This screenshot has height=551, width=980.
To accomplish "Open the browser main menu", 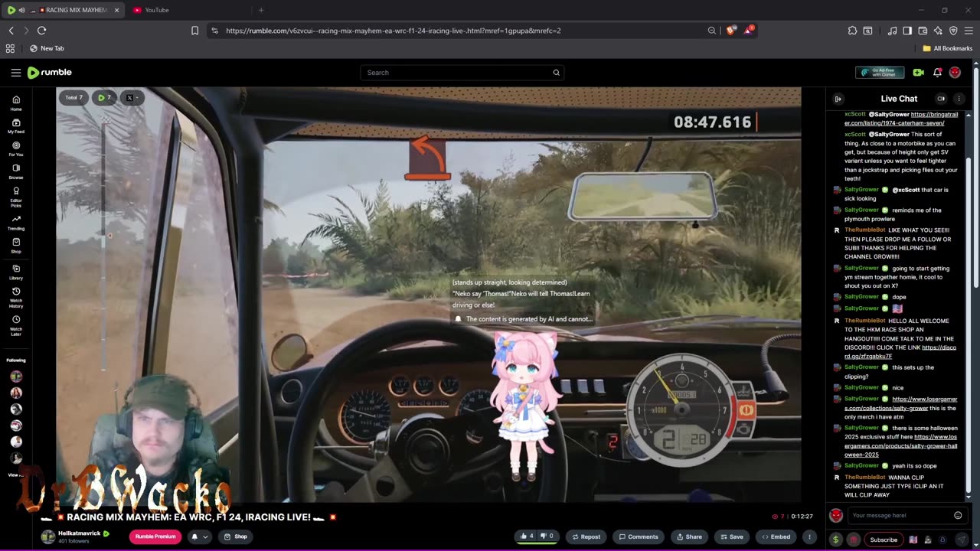I will [969, 31].
